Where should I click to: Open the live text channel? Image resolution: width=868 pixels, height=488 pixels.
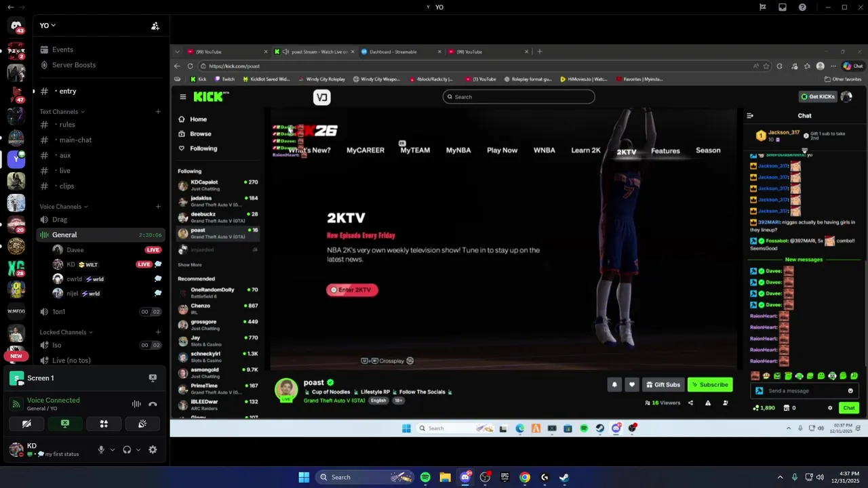point(64,171)
